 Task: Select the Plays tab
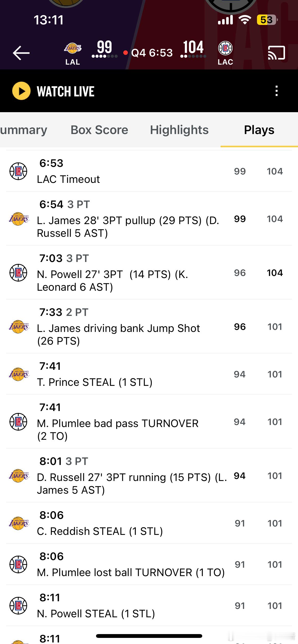click(x=259, y=130)
